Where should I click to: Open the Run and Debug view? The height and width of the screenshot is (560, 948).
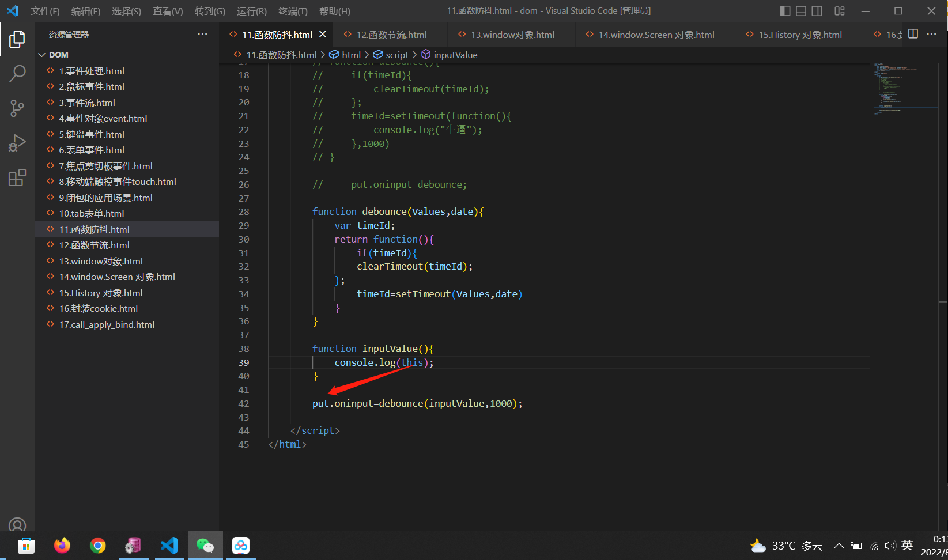(x=17, y=143)
